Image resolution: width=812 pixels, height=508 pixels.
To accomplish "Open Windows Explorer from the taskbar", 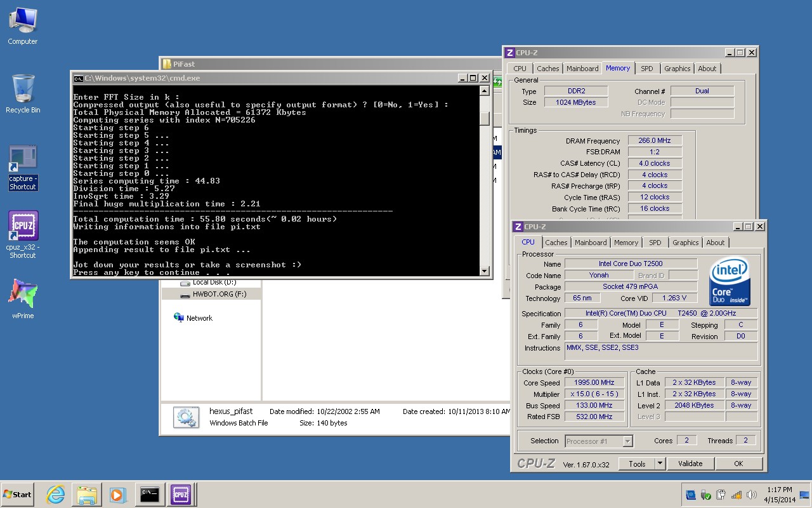I will (x=87, y=494).
